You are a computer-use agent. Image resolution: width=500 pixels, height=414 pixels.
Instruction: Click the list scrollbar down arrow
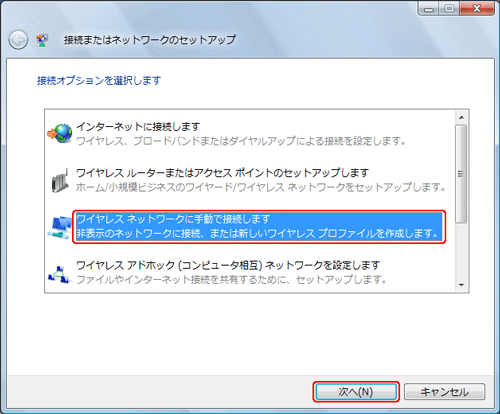[461, 285]
